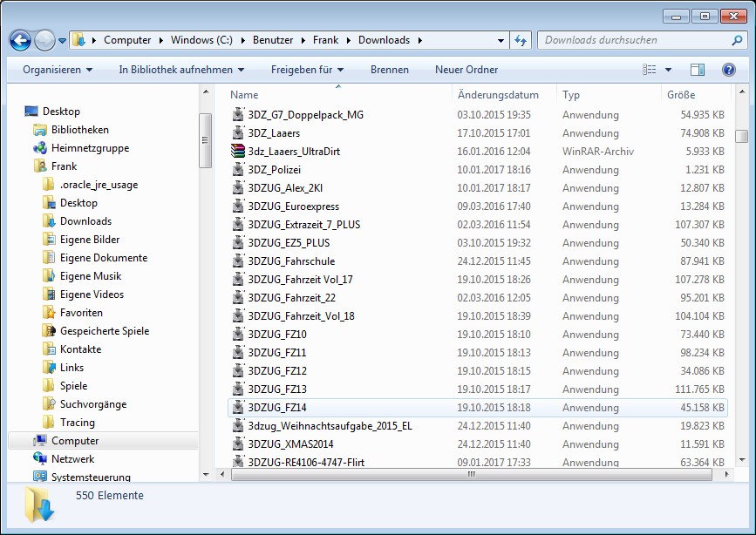
Task: Click the Netzwerk icon in navigation pane
Action: [40, 458]
